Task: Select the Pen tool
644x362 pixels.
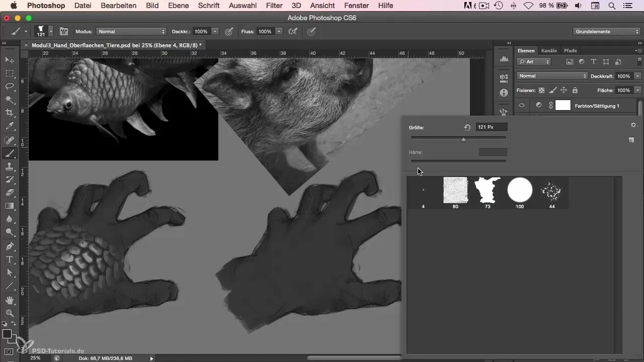Action: click(x=10, y=247)
